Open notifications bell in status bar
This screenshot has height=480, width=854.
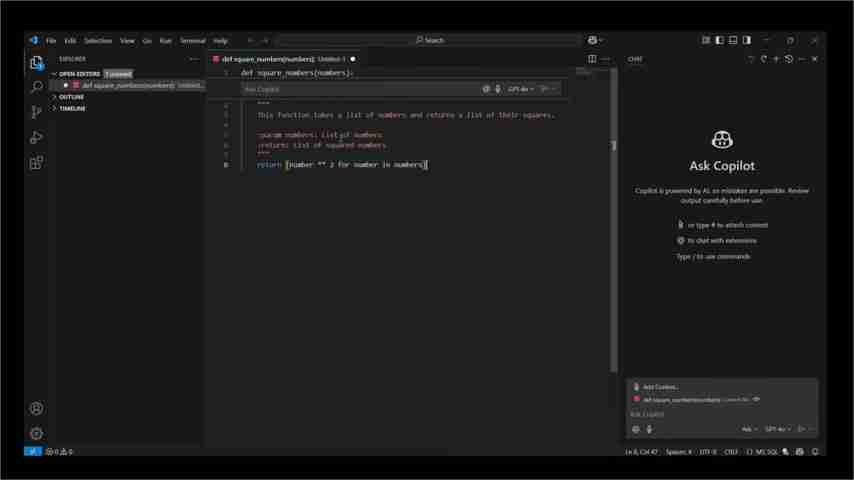815,452
